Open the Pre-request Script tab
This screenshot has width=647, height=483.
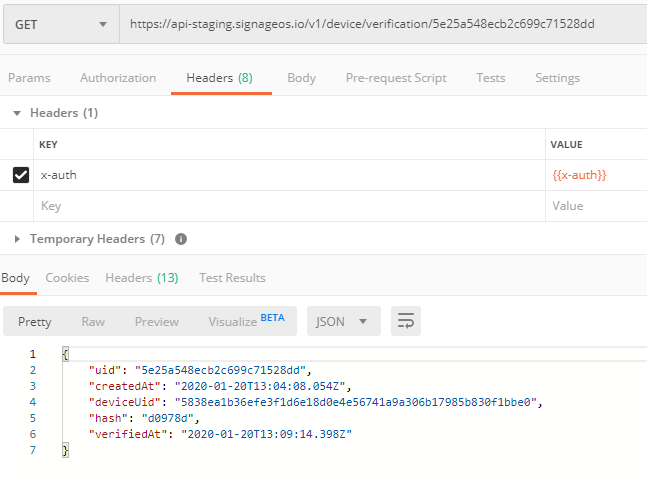coord(396,78)
